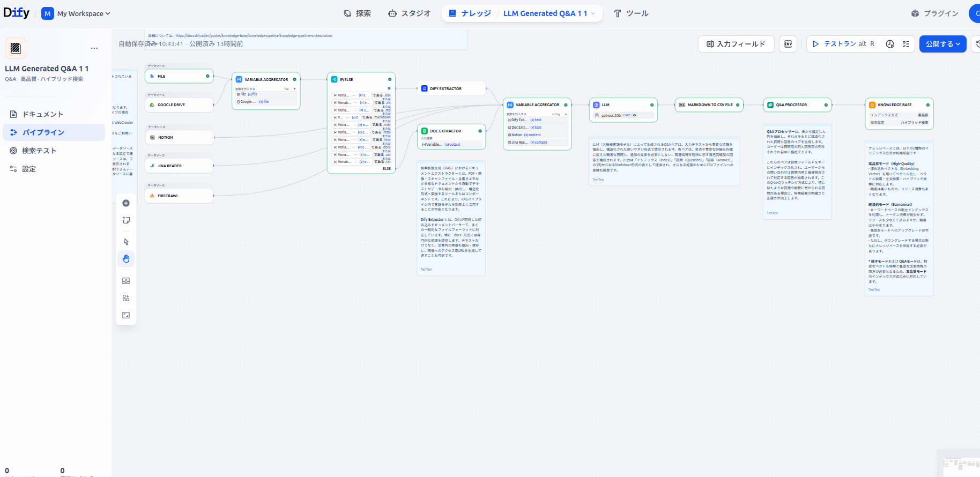Click the Variable... output row in Doc Extractor
This screenshot has height=477, width=980.
pyautogui.click(x=451, y=145)
